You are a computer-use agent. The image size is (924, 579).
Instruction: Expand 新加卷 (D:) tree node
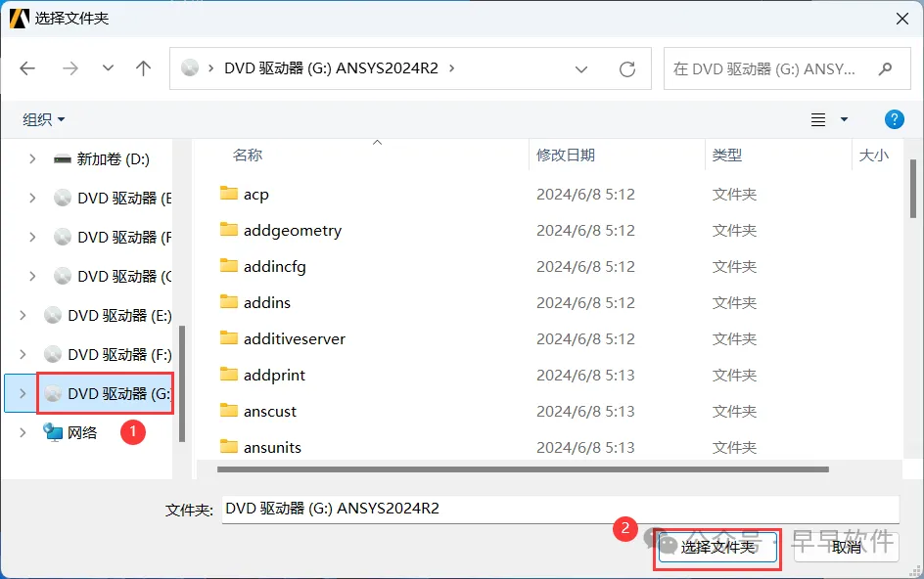[x=32, y=158]
